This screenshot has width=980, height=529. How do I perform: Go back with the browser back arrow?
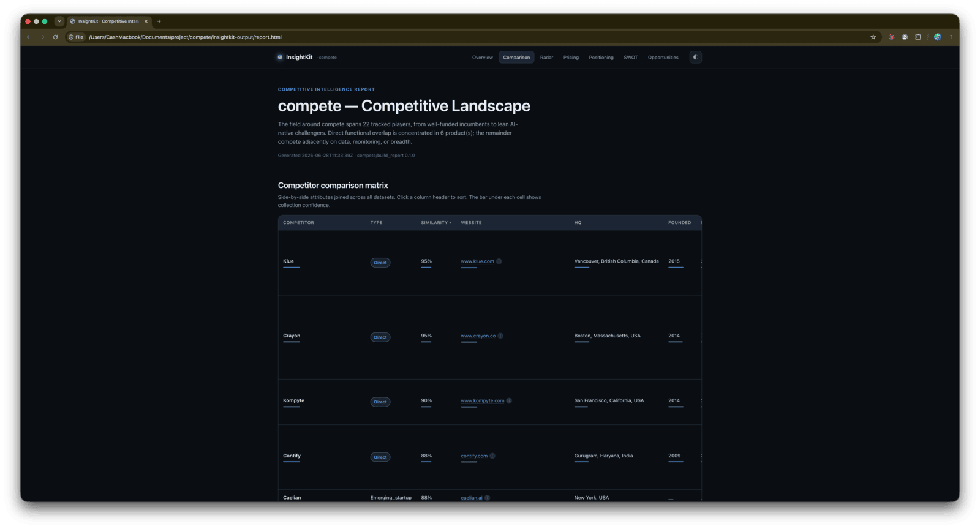click(x=29, y=37)
